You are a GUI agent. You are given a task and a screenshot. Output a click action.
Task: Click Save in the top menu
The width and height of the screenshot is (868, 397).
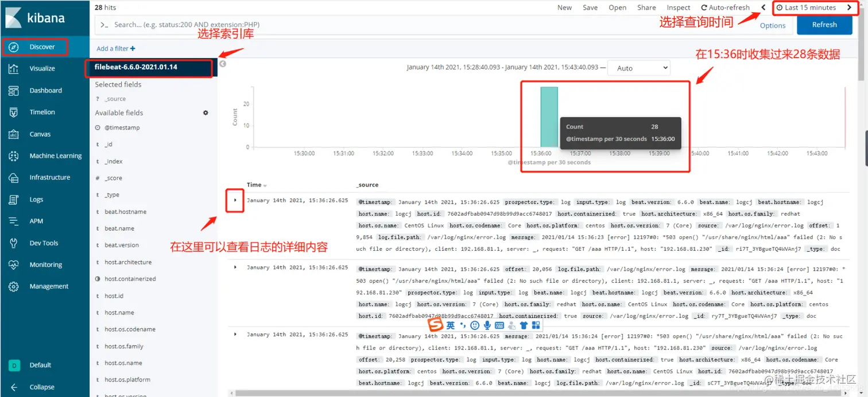click(590, 7)
